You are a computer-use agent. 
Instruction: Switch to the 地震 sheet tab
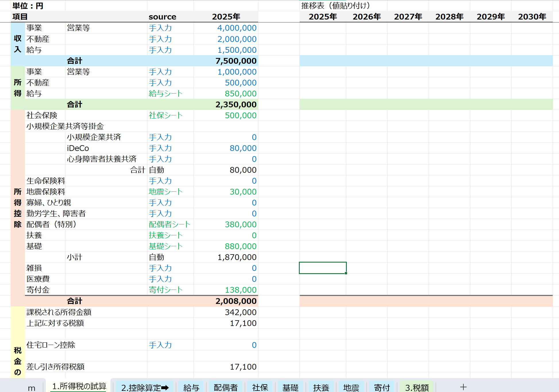[x=351, y=387]
